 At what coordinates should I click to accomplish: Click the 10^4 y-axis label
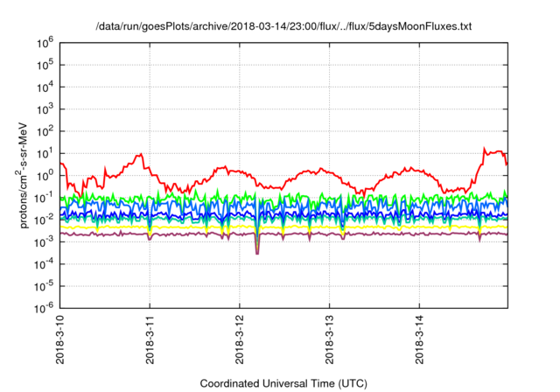(x=45, y=87)
